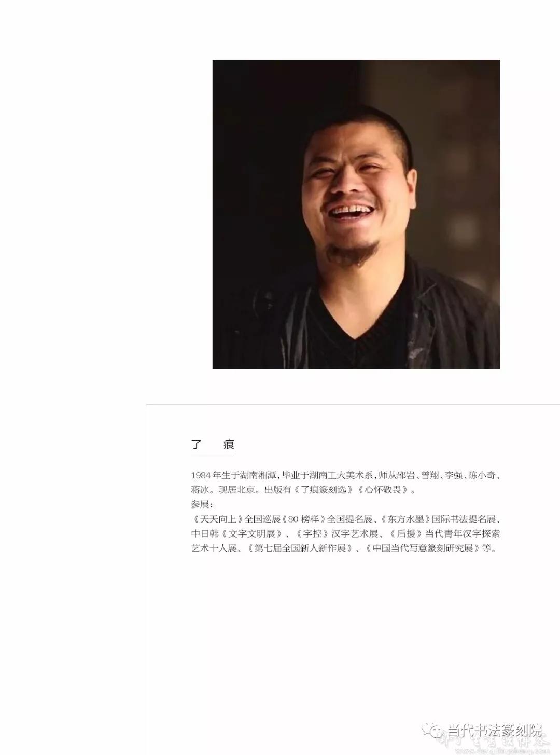Click the text 现居北京
The height and width of the screenshot is (755, 560).
[x=236, y=489]
